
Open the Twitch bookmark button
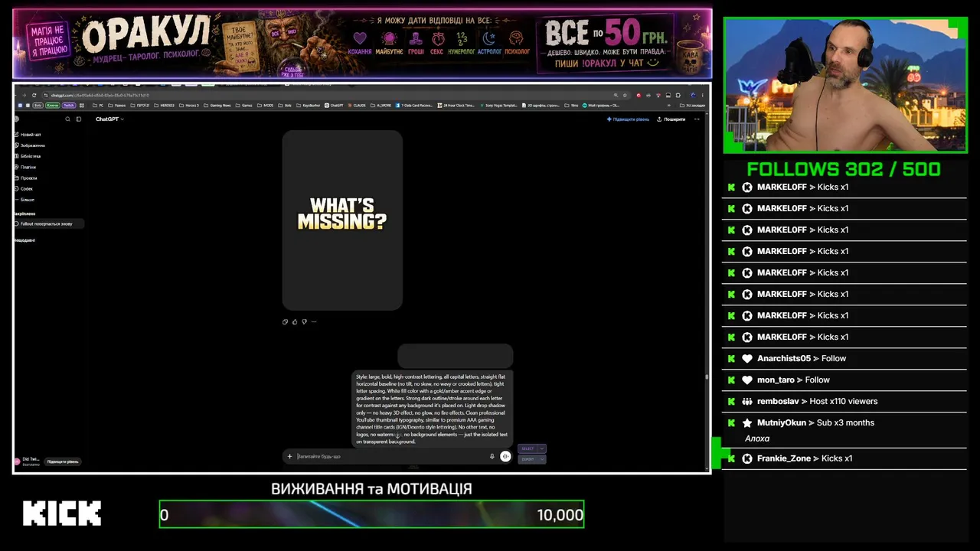(69, 105)
